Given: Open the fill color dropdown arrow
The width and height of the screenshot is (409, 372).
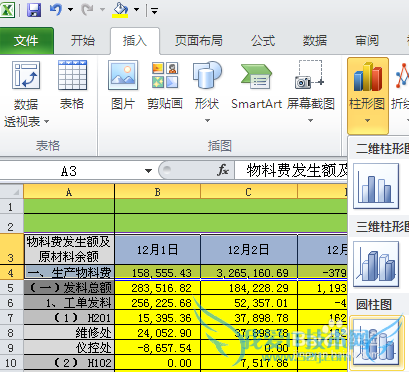Looking at the screenshot, I should pos(136,10).
